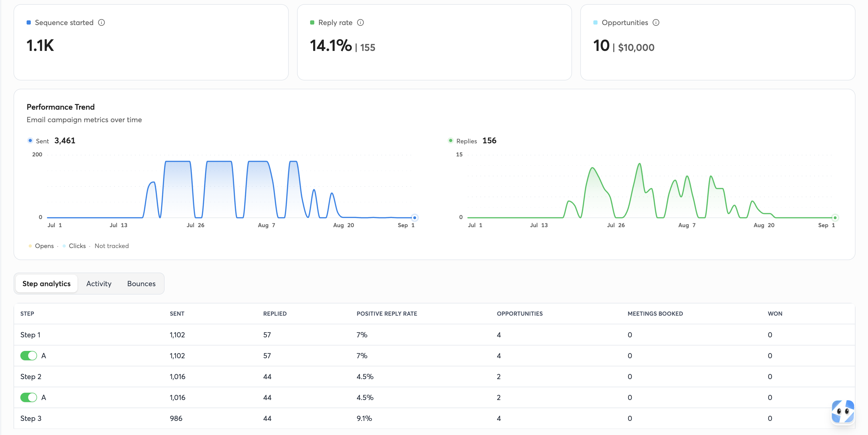Select the Step 1 row label
Screen dimensions: 868x435
click(x=30, y=335)
